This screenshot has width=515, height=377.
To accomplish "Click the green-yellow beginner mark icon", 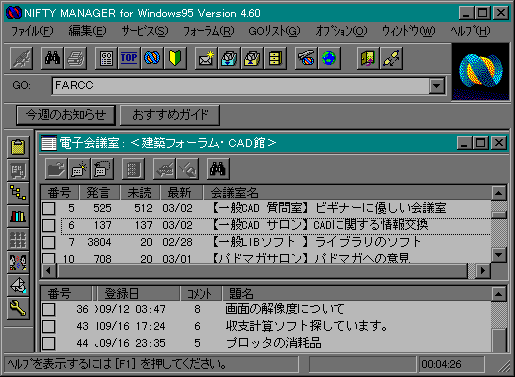I will click(x=175, y=58).
